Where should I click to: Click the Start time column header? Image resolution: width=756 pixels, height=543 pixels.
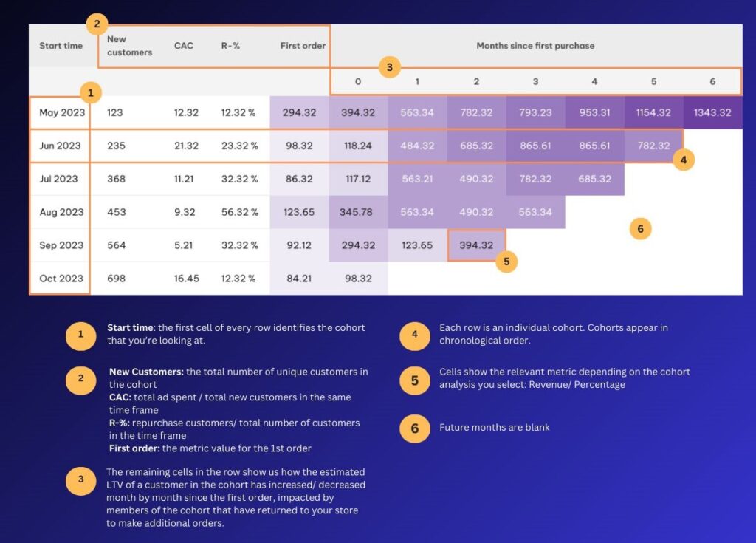(61, 46)
